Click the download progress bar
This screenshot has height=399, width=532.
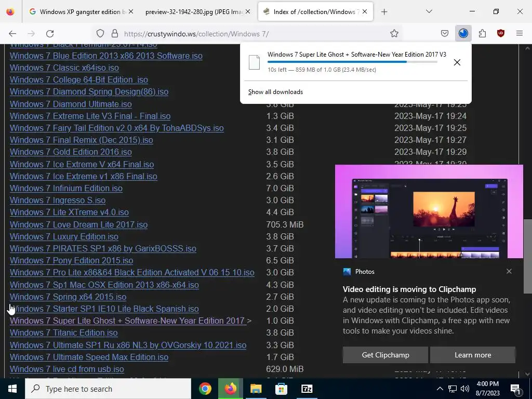point(352,62)
